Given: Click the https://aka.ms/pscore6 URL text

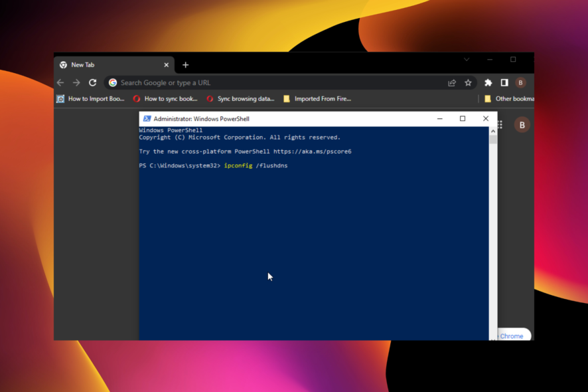Looking at the screenshot, I should coord(313,151).
